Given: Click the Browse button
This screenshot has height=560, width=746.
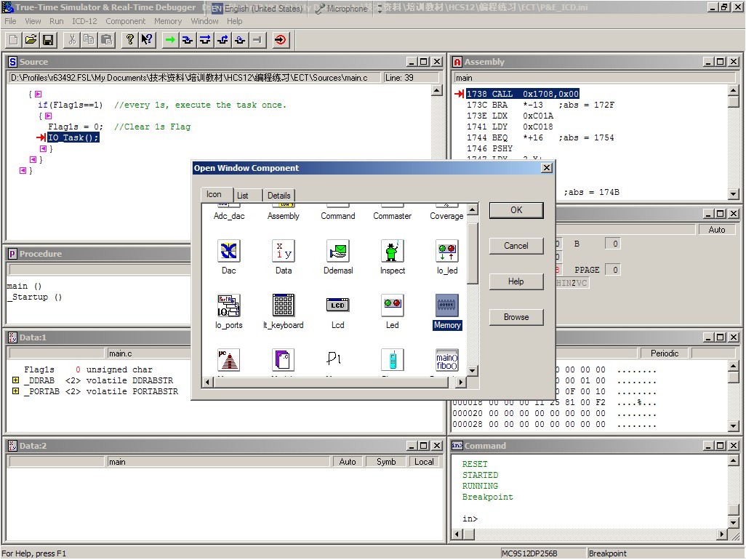Looking at the screenshot, I should pos(516,317).
